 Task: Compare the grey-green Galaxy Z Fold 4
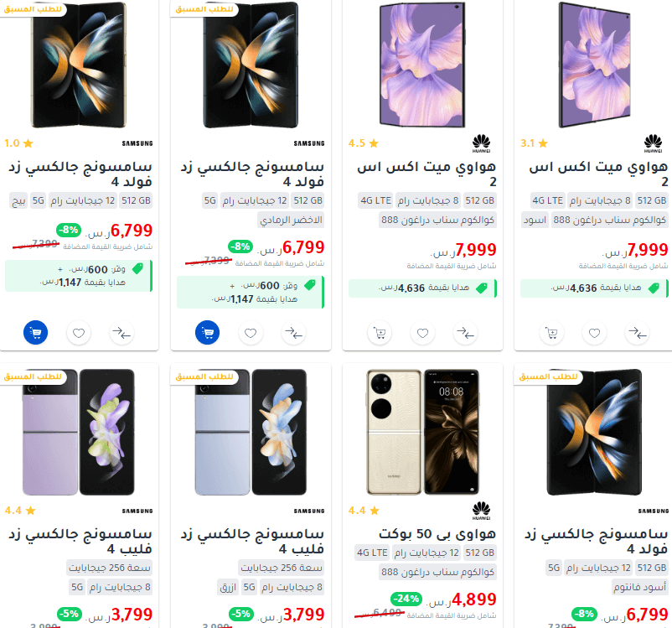click(x=293, y=332)
